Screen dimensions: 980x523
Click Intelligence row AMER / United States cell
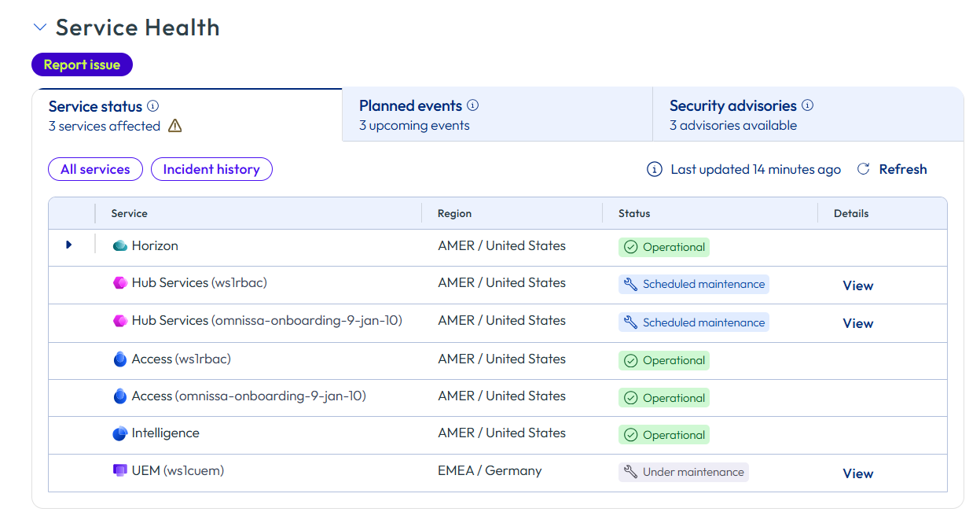[x=501, y=433]
